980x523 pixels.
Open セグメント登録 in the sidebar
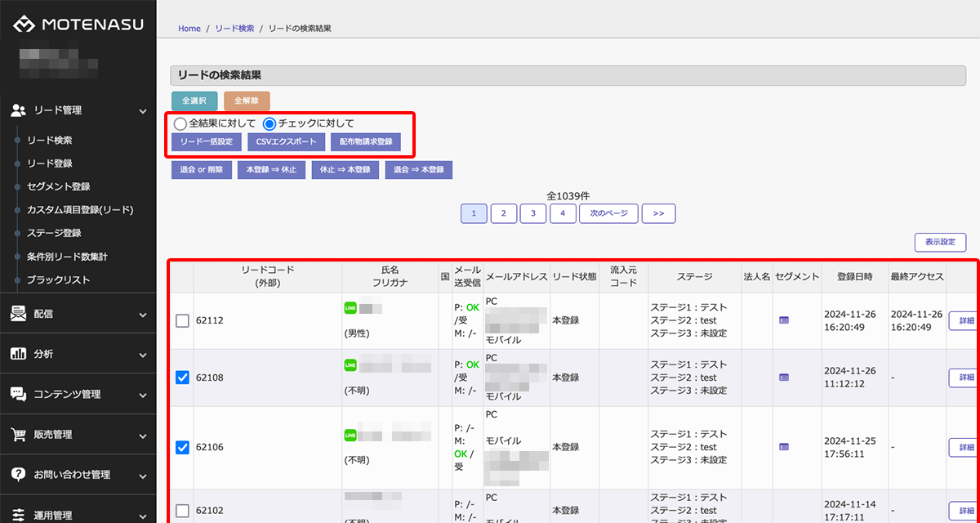click(x=58, y=186)
